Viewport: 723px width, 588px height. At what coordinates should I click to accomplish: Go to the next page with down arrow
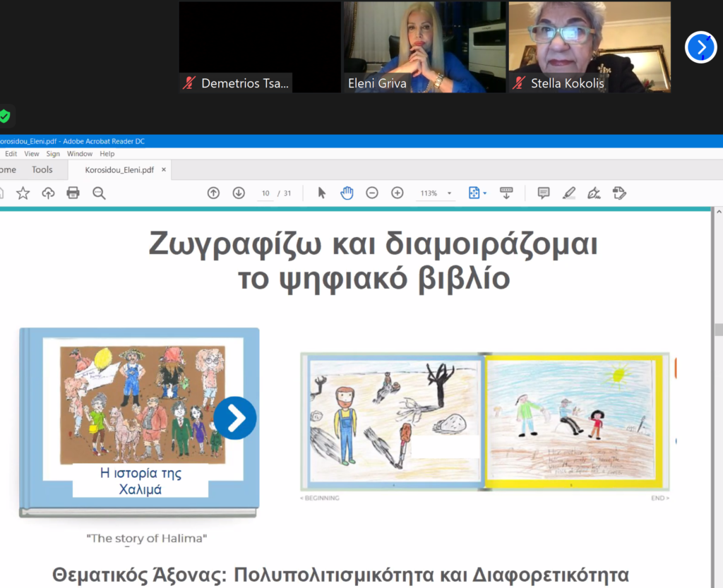pyautogui.click(x=239, y=193)
